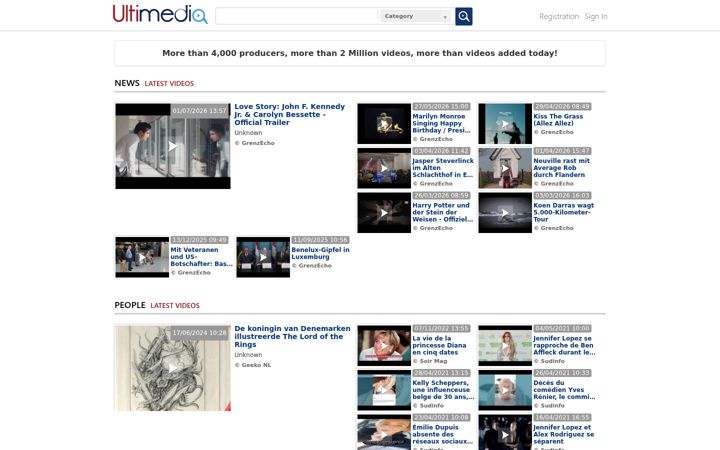Play Kiss The Grass video thumbnail

point(505,124)
